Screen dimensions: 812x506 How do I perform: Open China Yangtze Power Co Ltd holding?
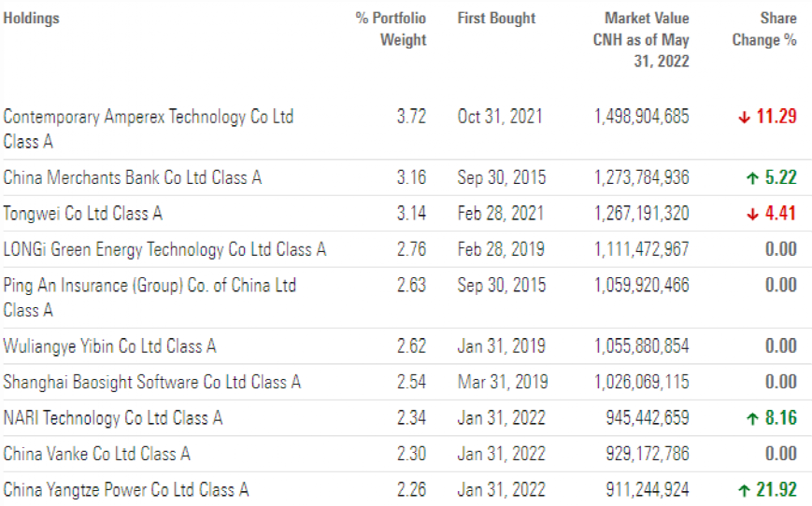[x=125, y=490]
